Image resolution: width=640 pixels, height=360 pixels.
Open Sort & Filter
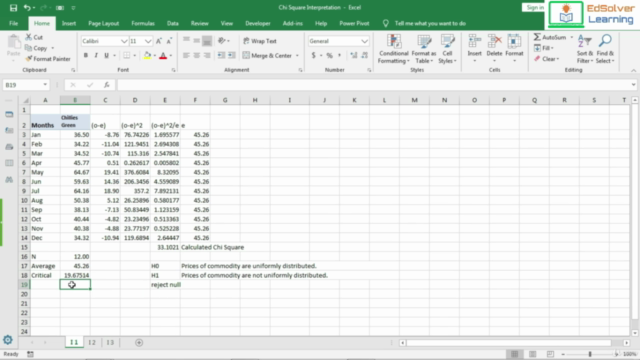point(584,49)
